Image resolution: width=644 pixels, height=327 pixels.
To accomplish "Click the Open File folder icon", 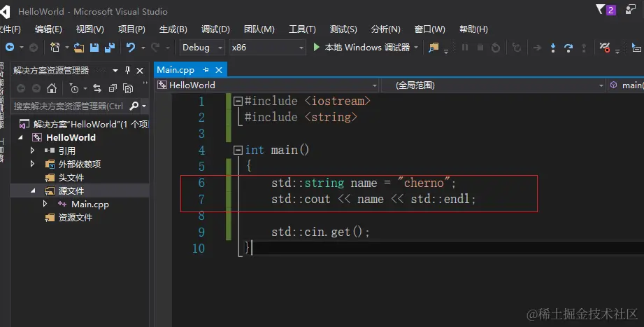I will tap(79, 48).
